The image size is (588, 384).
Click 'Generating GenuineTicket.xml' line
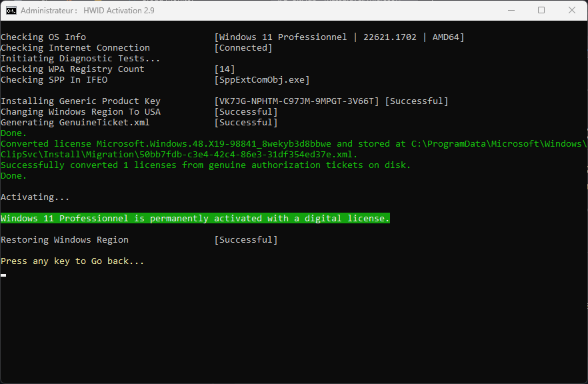pyautogui.click(x=75, y=122)
